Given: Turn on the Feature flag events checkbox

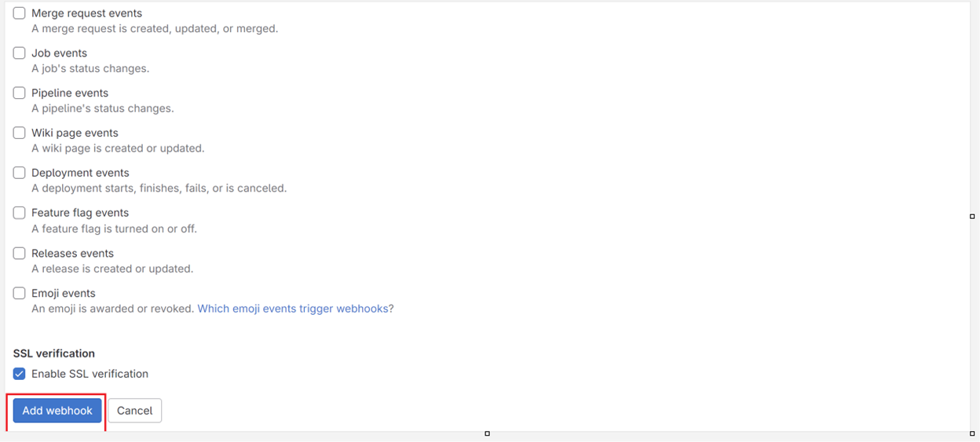Looking at the screenshot, I should coord(20,213).
